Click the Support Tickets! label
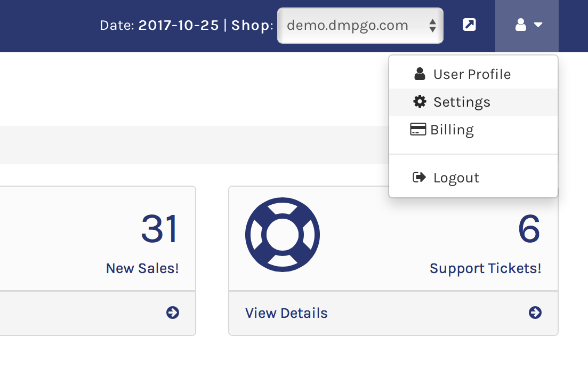The width and height of the screenshot is (588, 368). (485, 268)
